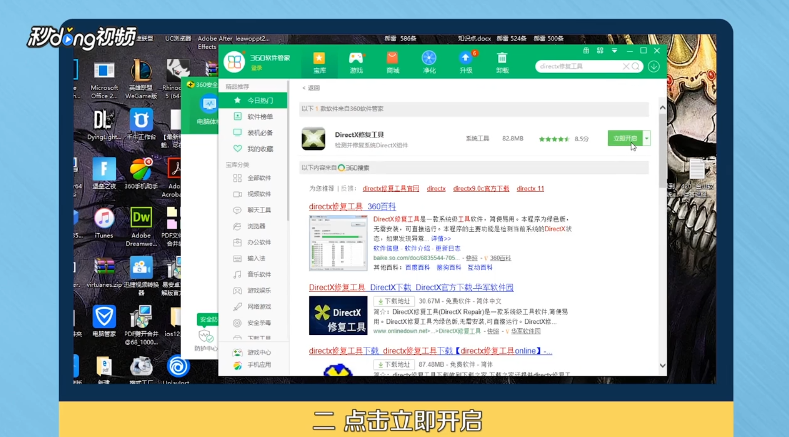This screenshot has width=789, height=437.
Task: Click the 详情>> link in first result
Action: coord(441,239)
